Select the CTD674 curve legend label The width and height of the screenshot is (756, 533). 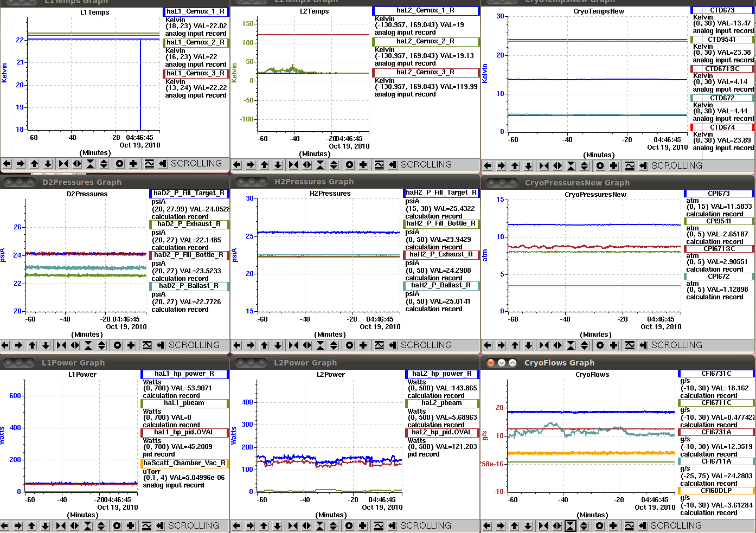[x=722, y=127]
